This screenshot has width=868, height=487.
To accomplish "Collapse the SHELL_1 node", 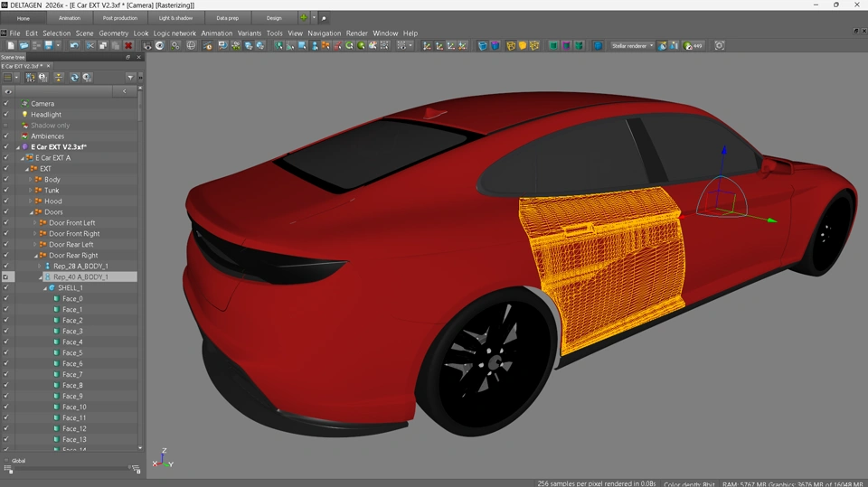I will point(45,287).
